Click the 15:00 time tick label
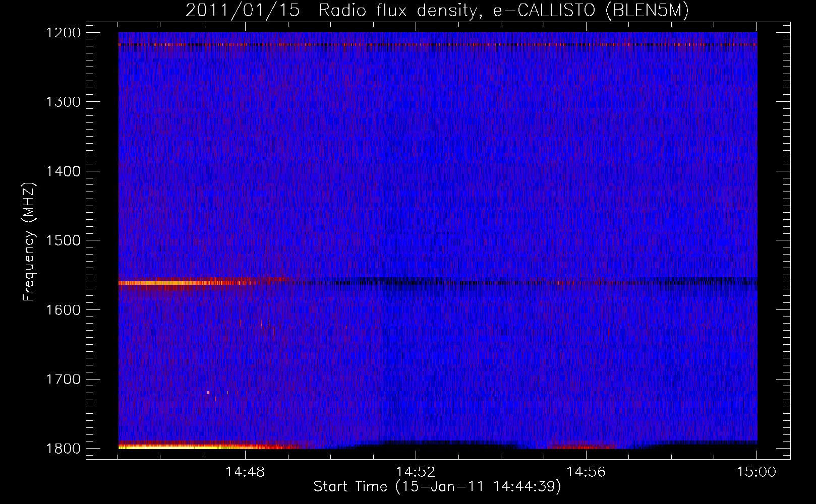Screen dimensions: 816x504 (756, 472)
